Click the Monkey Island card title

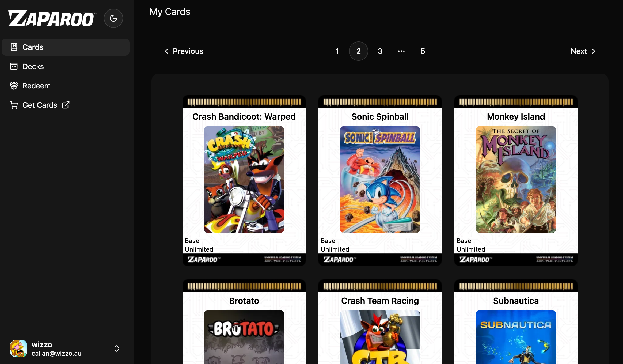click(516, 117)
